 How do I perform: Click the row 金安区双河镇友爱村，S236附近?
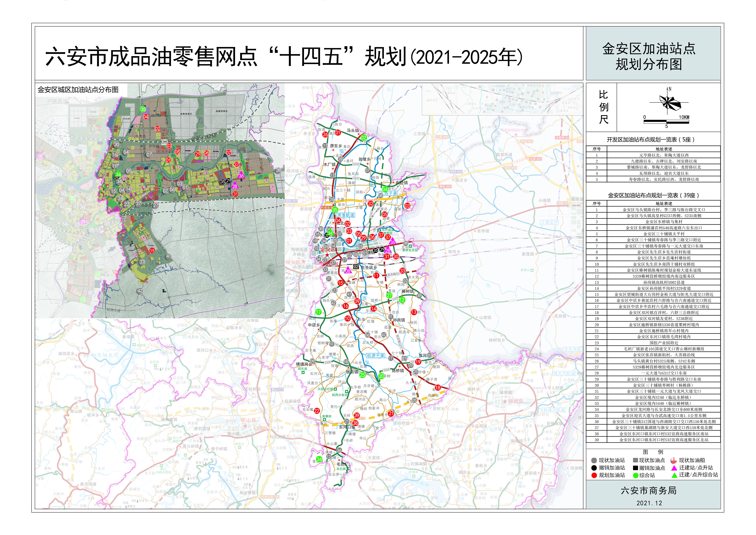coord(653,319)
